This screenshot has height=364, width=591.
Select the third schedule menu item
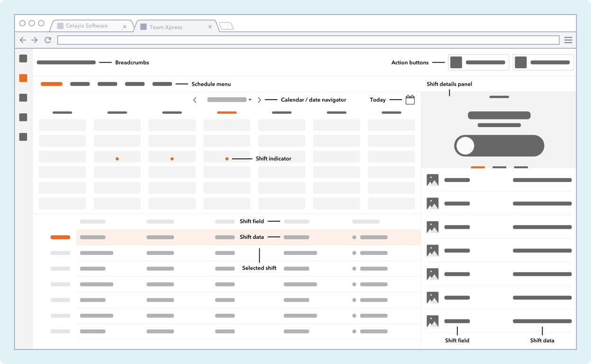click(x=107, y=84)
